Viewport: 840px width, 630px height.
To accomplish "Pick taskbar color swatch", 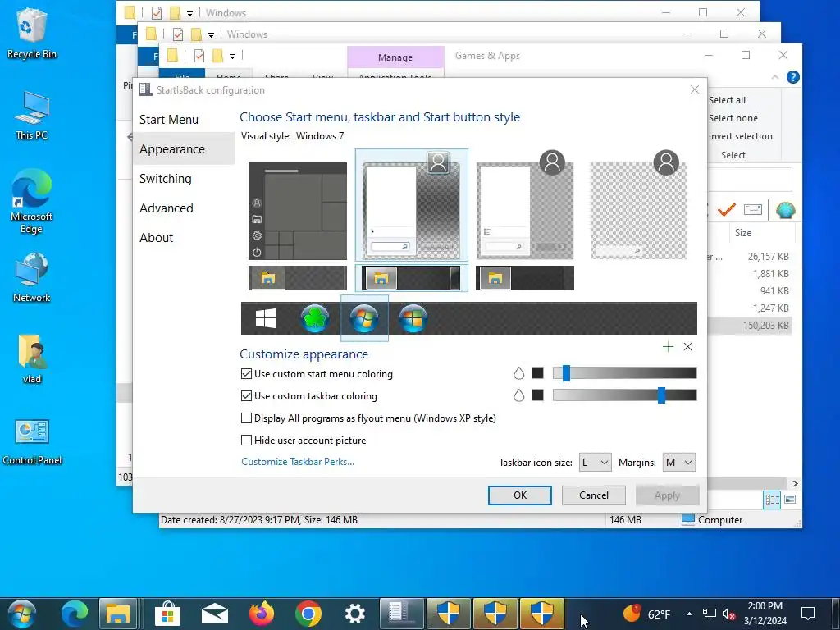I will [537, 395].
